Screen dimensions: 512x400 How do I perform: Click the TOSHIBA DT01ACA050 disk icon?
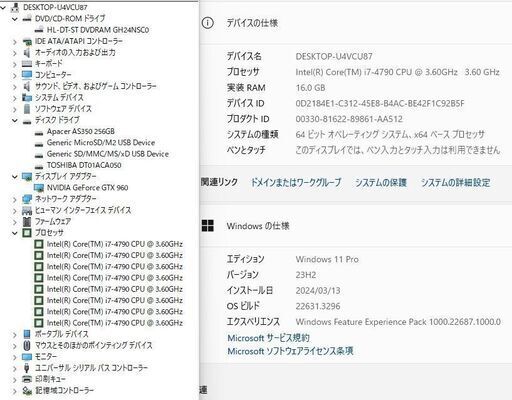[39, 166]
